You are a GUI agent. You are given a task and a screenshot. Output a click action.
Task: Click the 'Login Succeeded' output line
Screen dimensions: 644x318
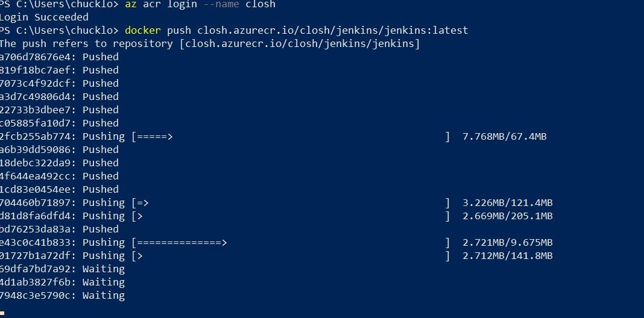(x=44, y=17)
